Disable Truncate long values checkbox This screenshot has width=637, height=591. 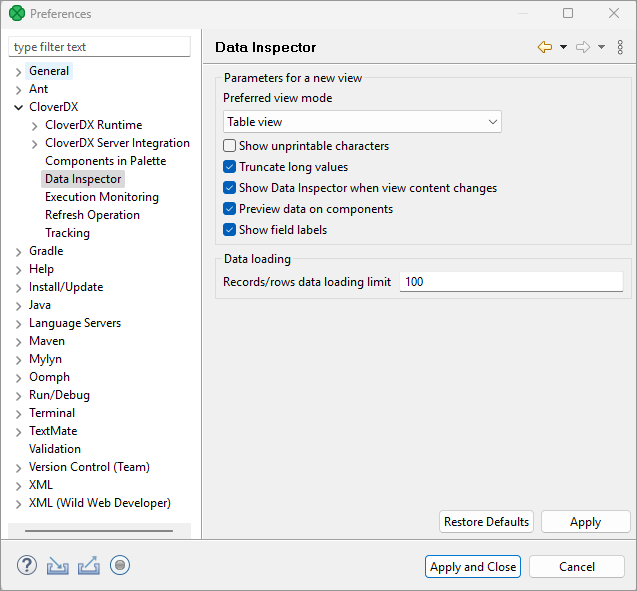pos(230,167)
